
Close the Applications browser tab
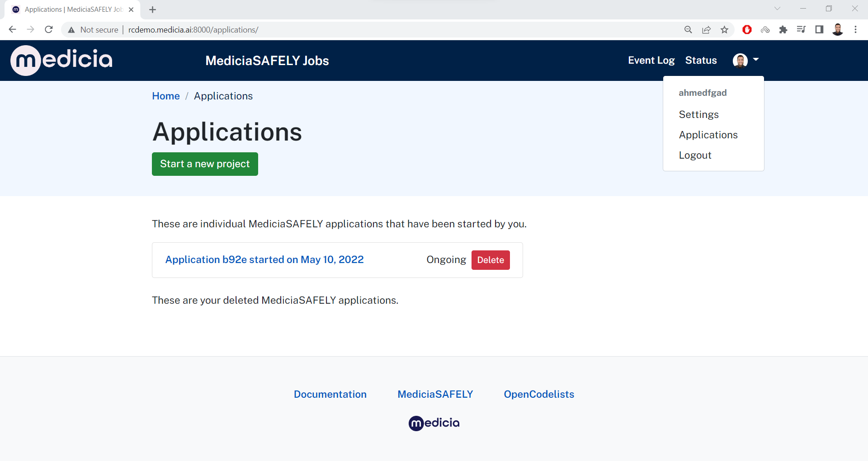point(131,9)
